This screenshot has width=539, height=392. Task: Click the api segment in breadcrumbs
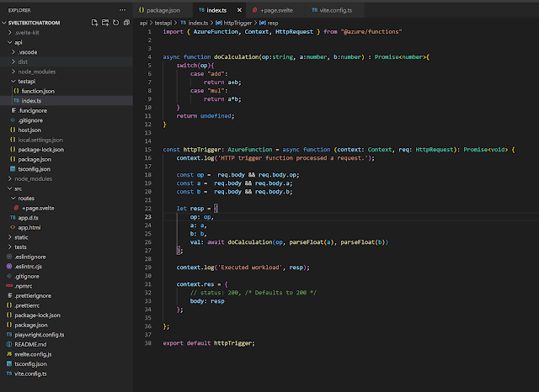click(143, 23)
